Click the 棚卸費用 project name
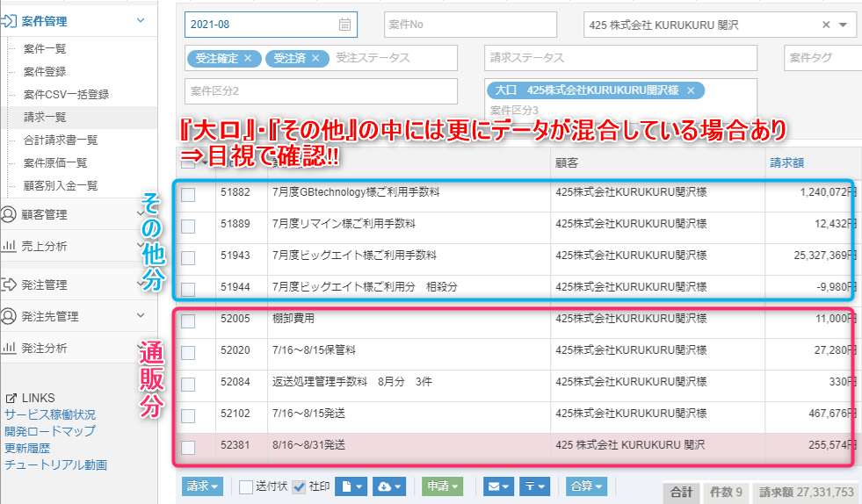The height and width of the screenshot is (504, 862). click(293, 318)
